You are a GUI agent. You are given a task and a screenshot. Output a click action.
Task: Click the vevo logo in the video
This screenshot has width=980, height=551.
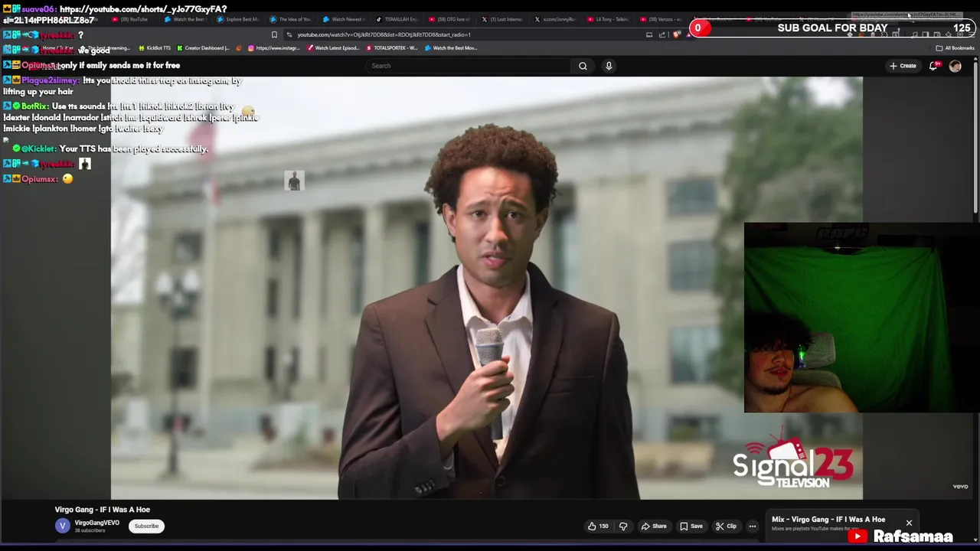[x=960, y=486]
